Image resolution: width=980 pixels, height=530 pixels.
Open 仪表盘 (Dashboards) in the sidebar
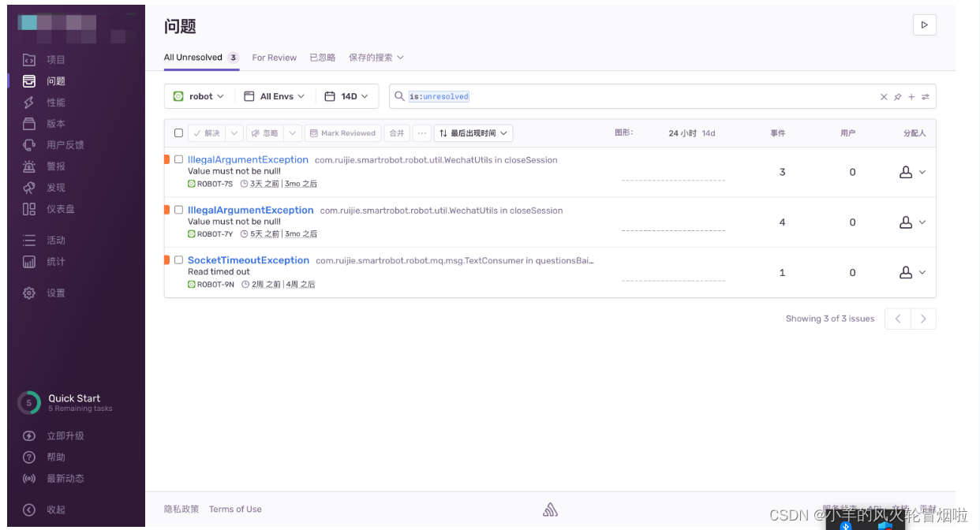[x=50, y=209]
